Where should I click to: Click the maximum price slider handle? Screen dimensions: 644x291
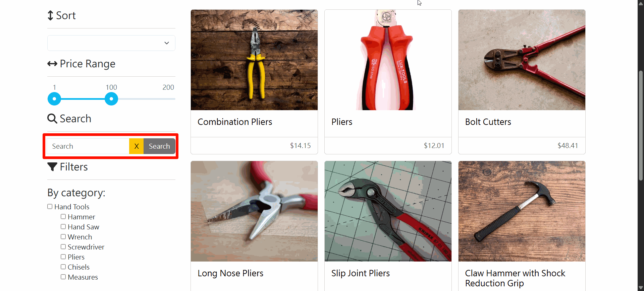point(111,99)
